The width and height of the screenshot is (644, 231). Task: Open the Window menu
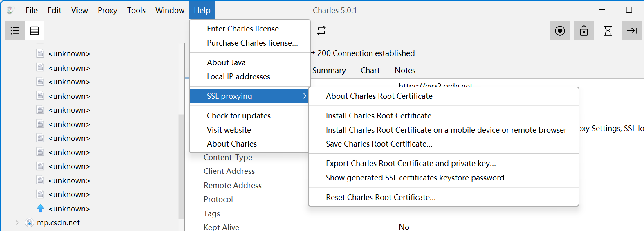170,10
